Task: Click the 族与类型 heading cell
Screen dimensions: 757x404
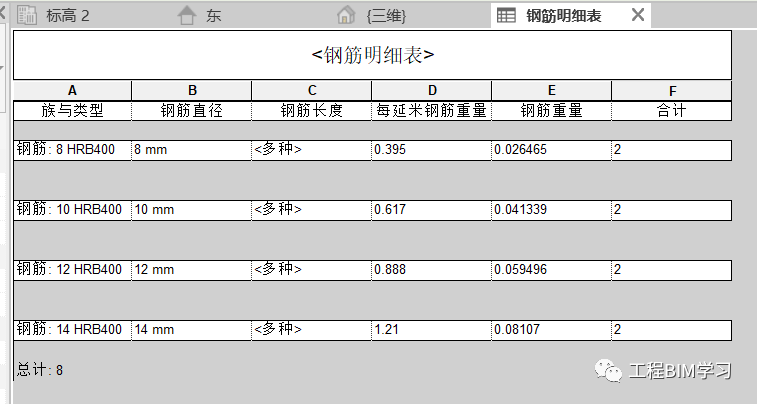Action: (72, 111)
